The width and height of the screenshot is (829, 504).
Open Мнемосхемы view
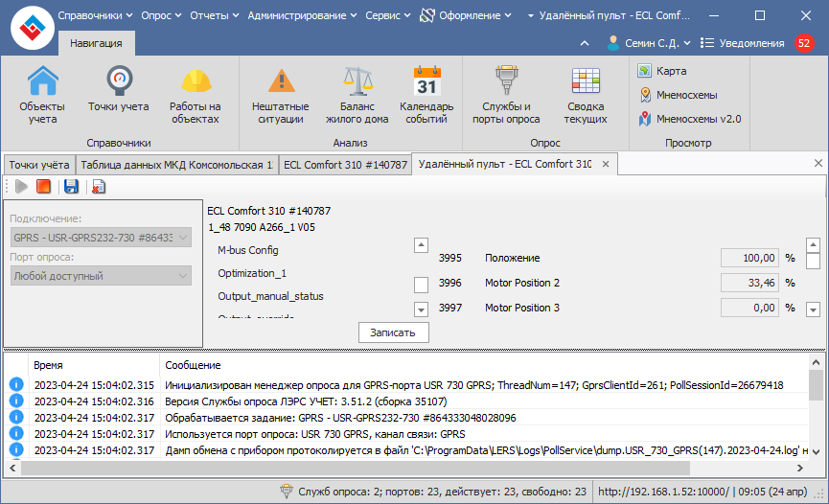click(x=678, y=95)
